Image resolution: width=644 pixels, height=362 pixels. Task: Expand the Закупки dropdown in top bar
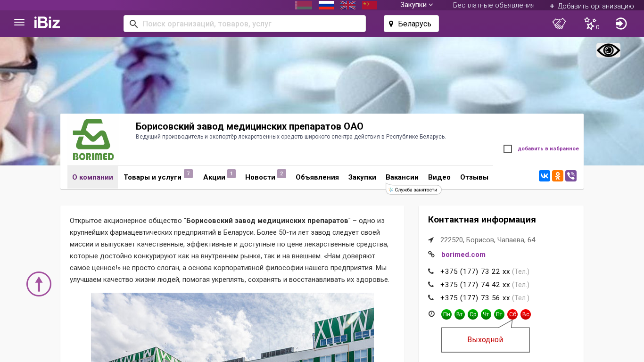pos(417,5)
